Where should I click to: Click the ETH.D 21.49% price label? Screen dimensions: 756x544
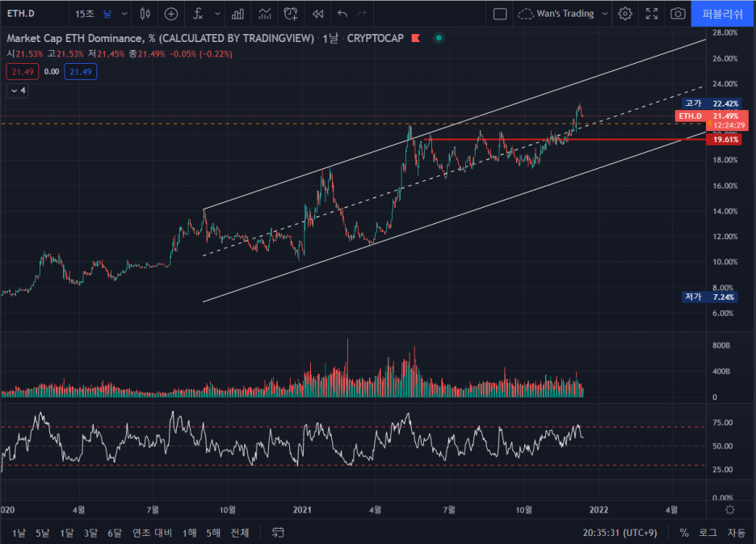(712, 116)
